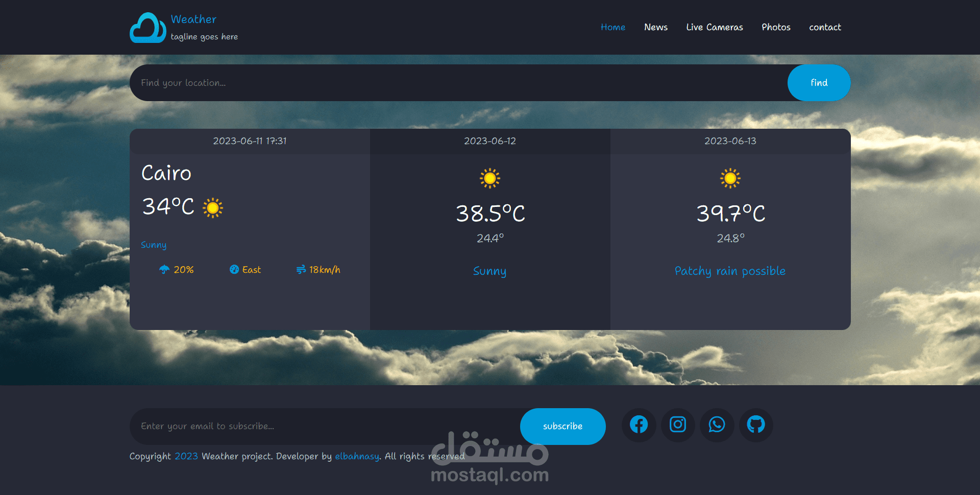The height and width of the screenshot is (495, 980).
Task: Click the sun icon on 2023-06-13 forecast
Action: coord(730,178)
